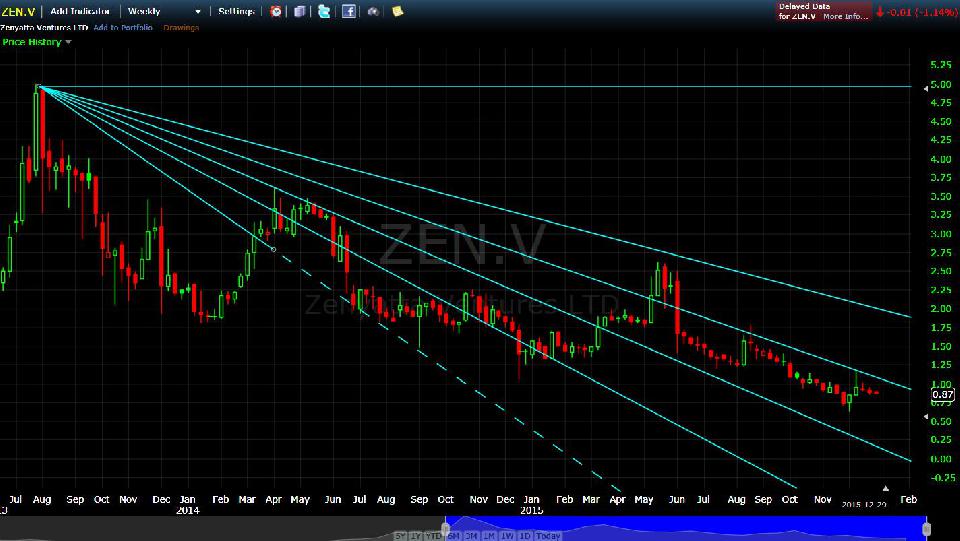This screenshot has width=960, height=541.
Task: Click the Add to Portfolio link
Action: tap(123, 27)
